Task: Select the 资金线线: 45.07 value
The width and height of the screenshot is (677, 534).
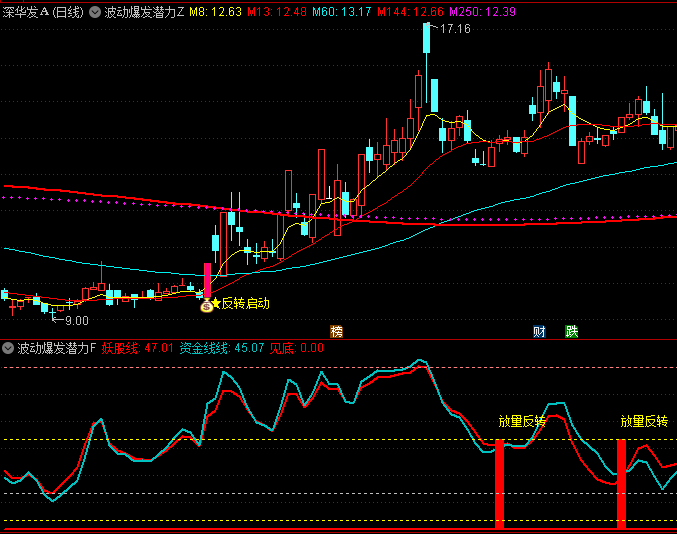Action: (221, 348)
